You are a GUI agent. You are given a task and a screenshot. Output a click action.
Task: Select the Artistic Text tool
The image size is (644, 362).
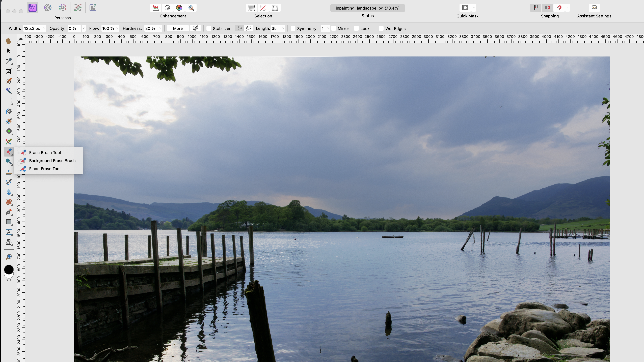coord(9,232)
